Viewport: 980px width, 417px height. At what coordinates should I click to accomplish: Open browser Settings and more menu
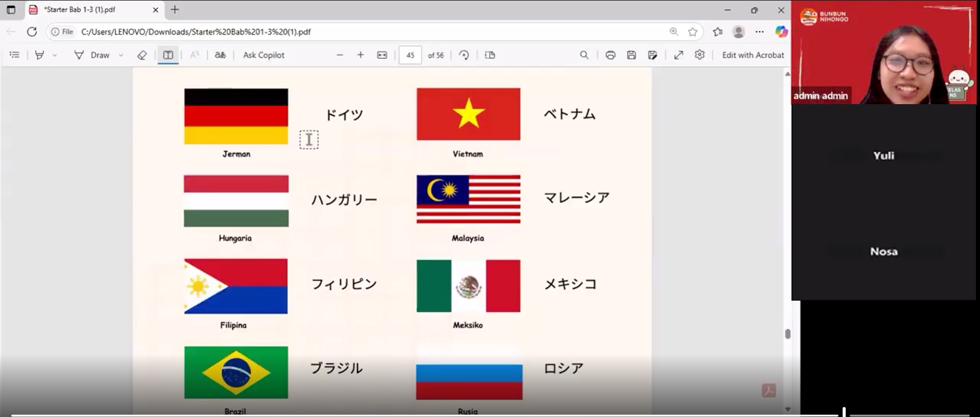click(x=760, y=32)
